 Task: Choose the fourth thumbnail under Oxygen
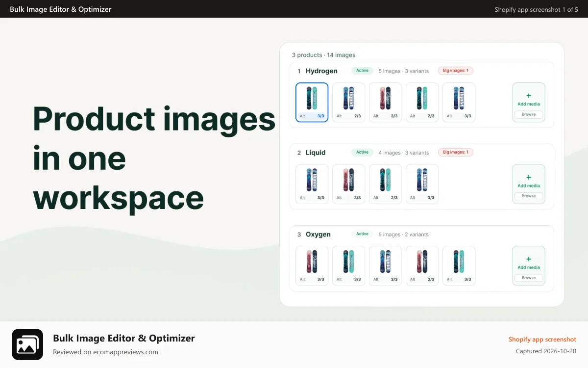click(422, 265)
